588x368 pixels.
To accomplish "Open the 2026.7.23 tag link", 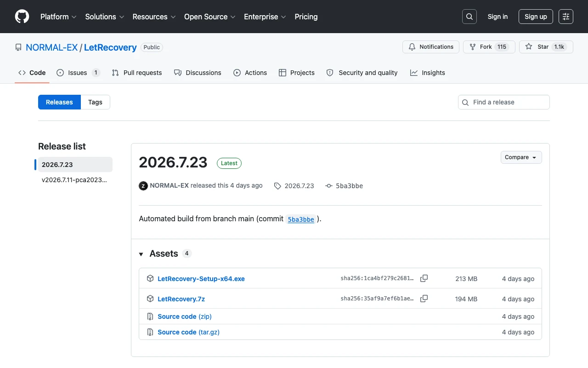I will [x=294, y=186].
